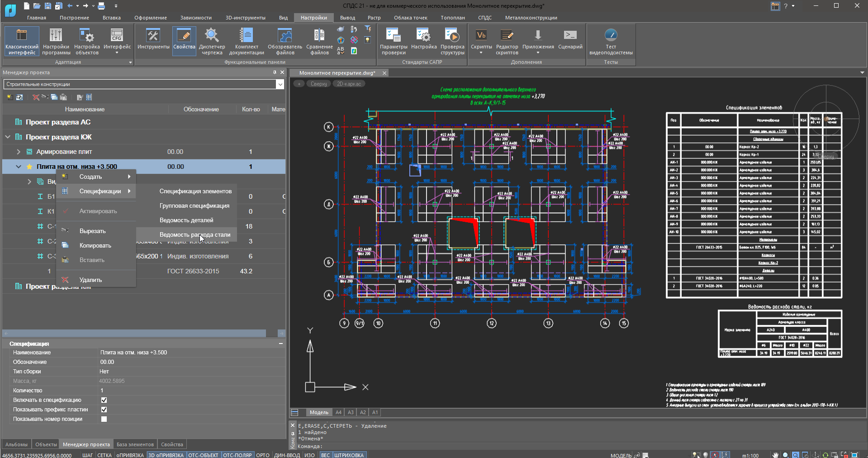Open Параметры проверки of CAD standards

pos(394,41)
